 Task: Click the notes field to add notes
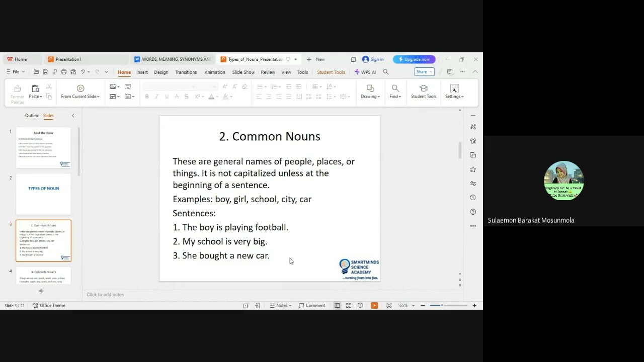pos(272,295)
